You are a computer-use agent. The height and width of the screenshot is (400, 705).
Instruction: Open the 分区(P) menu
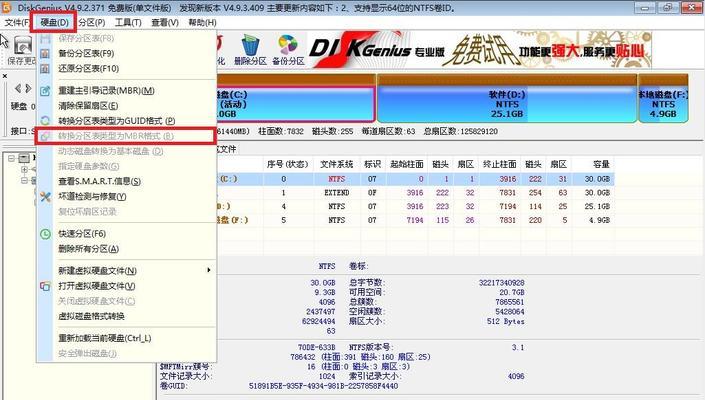(91, 21)
